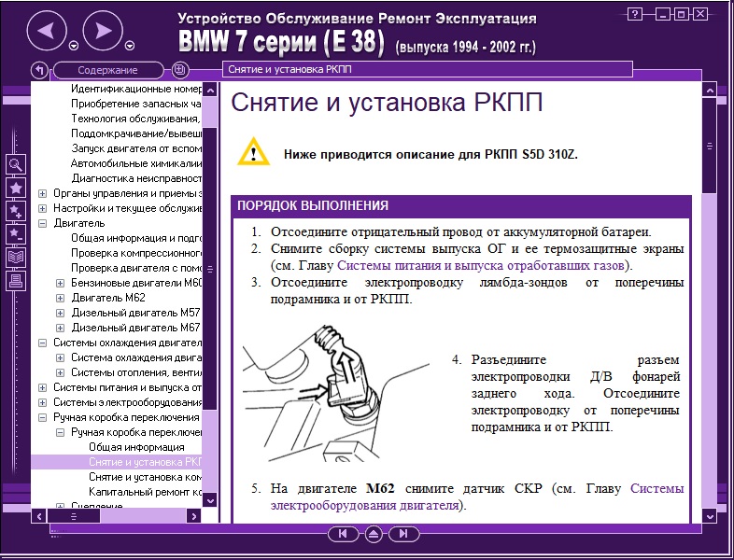The image size is (734, 560).
Task: Open the favorites star icon
Action: (16, 188)
